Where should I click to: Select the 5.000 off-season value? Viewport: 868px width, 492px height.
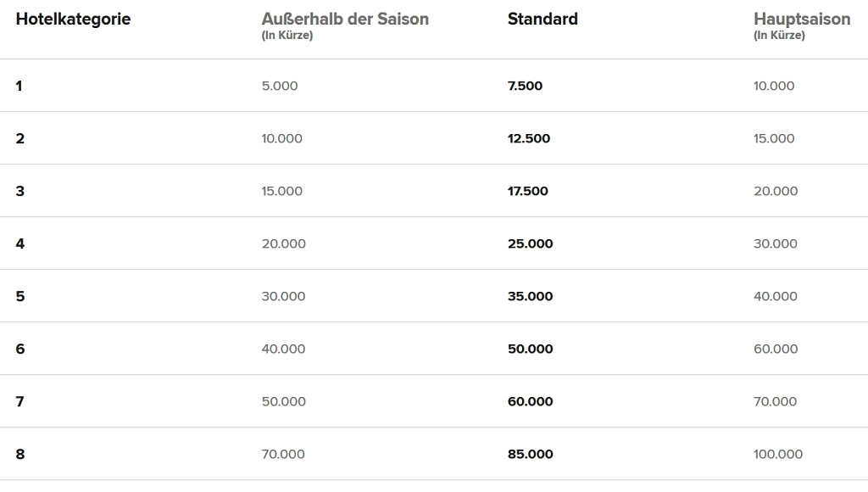click(x=280, y=86)
